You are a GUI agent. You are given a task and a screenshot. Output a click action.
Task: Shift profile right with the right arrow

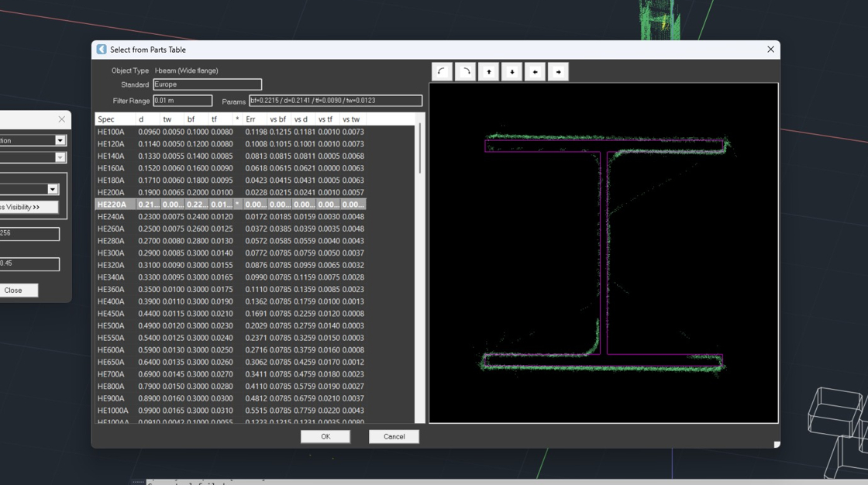coord(559,71)
